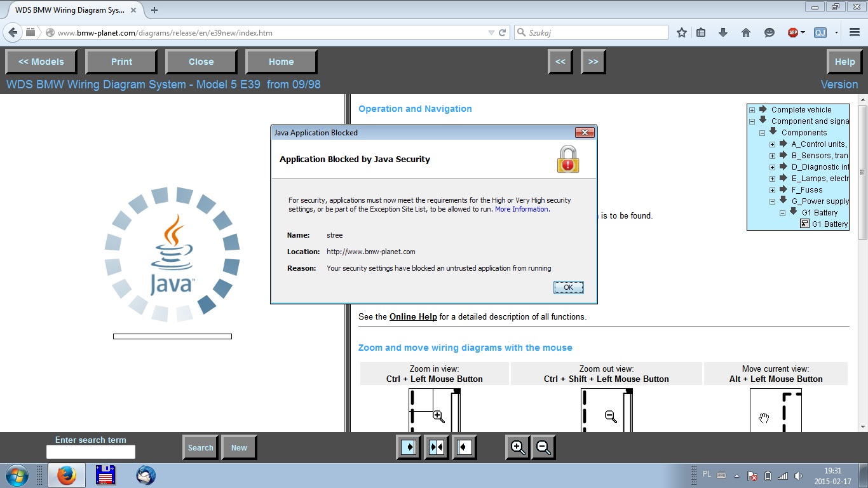Click the Version text at top right
This screenshot has height=488, width=868.
(839, 85)
